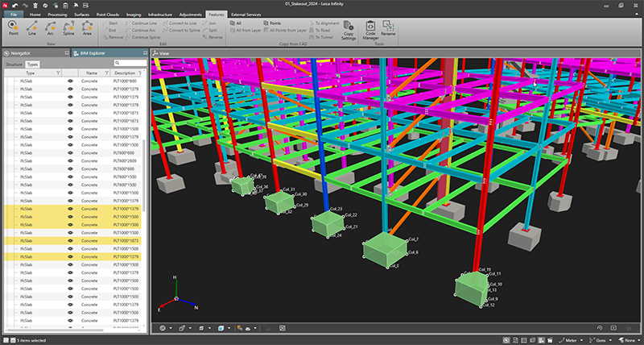Click the BIM Explorer search field
Image resolution: width=644 pixels, height=345 pixels.
(x=130, y=63)
